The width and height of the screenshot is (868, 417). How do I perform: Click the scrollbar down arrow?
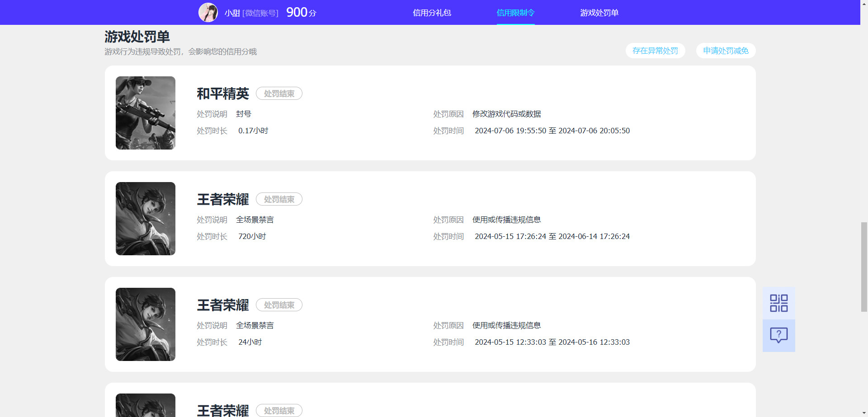(864, 413)
